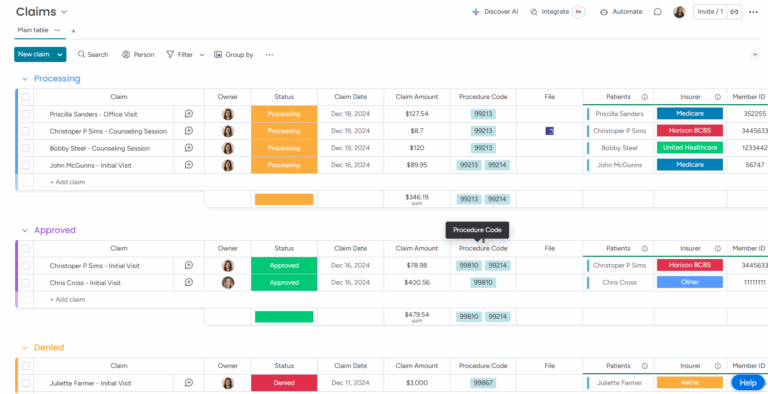Tick the checkbox for Bobby Steel claim
The image size is (768, 394).
pos(25,148)
